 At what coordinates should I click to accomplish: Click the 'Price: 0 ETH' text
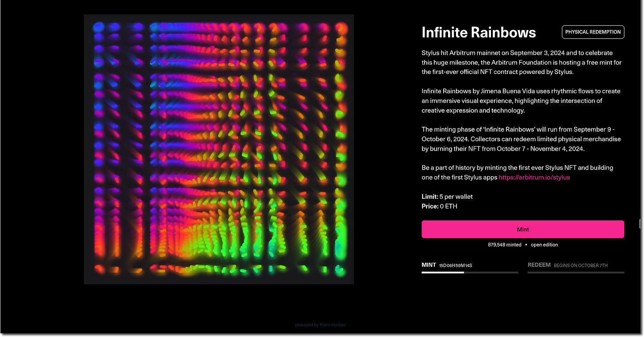coord(439,206)
